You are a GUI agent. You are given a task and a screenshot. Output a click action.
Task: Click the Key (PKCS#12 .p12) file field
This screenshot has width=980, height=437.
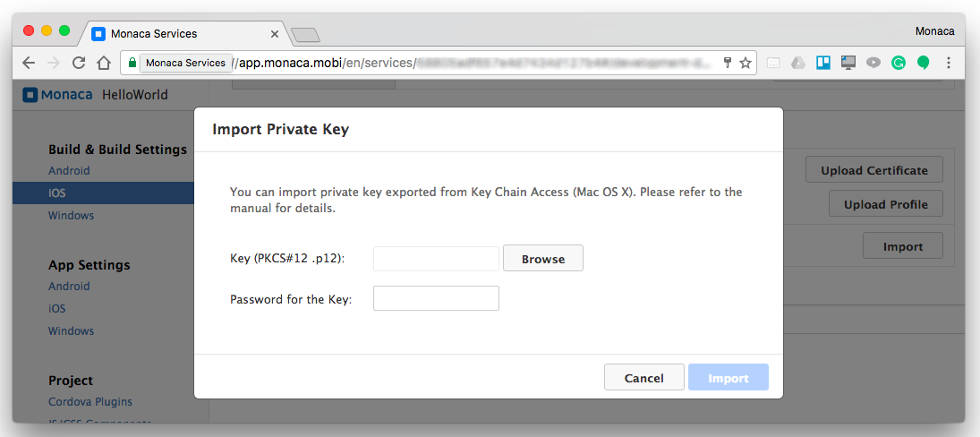tap(436, 259)
